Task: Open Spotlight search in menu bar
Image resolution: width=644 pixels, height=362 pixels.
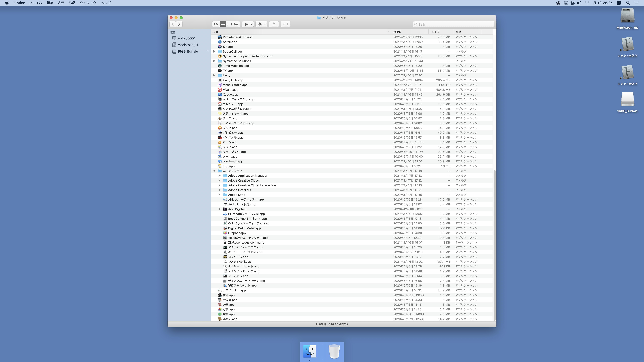Action: tap(628, 3)
